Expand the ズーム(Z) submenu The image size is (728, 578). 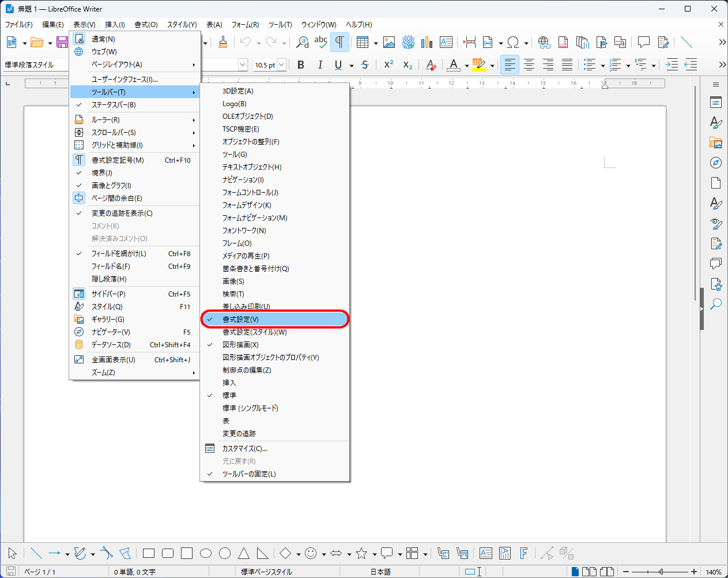[103, 373]
